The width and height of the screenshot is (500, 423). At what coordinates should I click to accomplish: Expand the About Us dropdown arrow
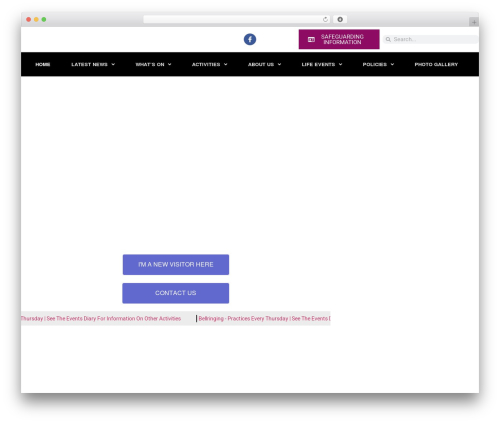(x=279, y=64)
